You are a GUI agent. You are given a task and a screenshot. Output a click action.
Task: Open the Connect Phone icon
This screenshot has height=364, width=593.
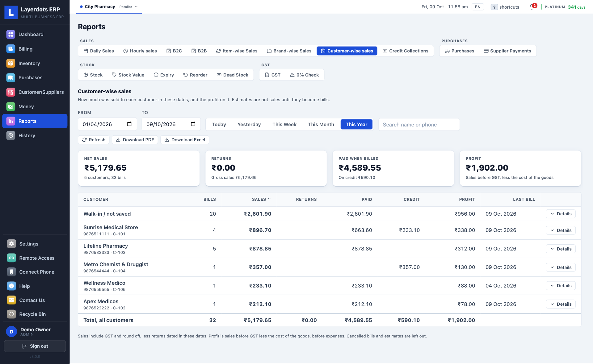11,272
